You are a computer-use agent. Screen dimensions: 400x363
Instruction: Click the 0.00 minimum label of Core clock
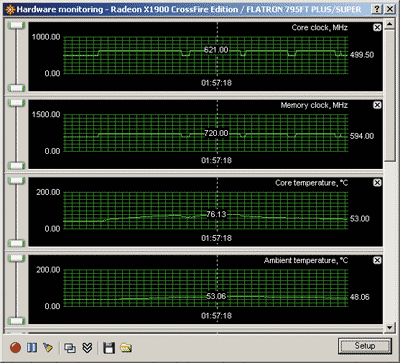point(52,74)
